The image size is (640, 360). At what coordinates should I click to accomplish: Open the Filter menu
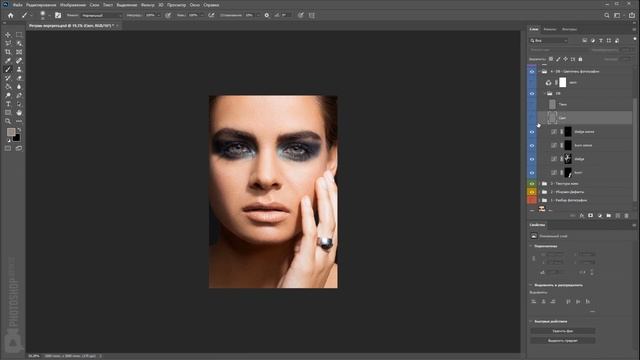pyautogui.click(x=147, y=5)
